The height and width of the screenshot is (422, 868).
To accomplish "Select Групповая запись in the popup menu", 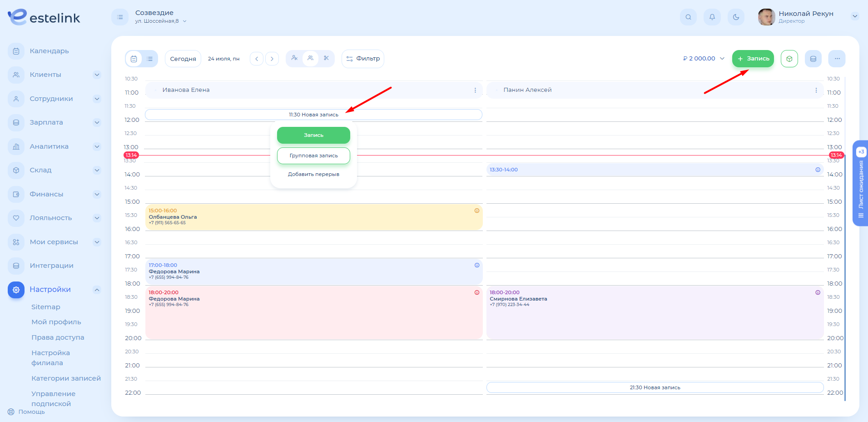I will 313,156.
